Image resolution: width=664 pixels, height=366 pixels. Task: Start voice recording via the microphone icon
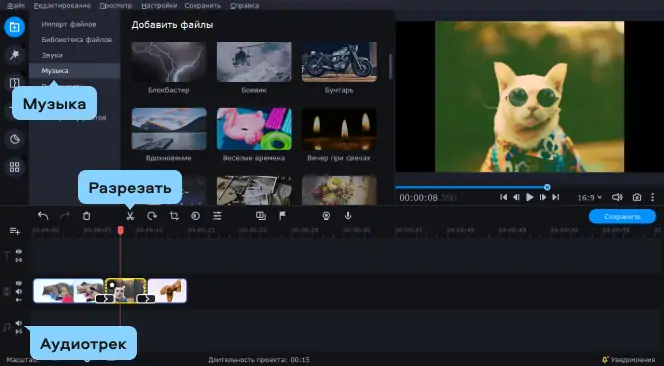click(348, 216)
